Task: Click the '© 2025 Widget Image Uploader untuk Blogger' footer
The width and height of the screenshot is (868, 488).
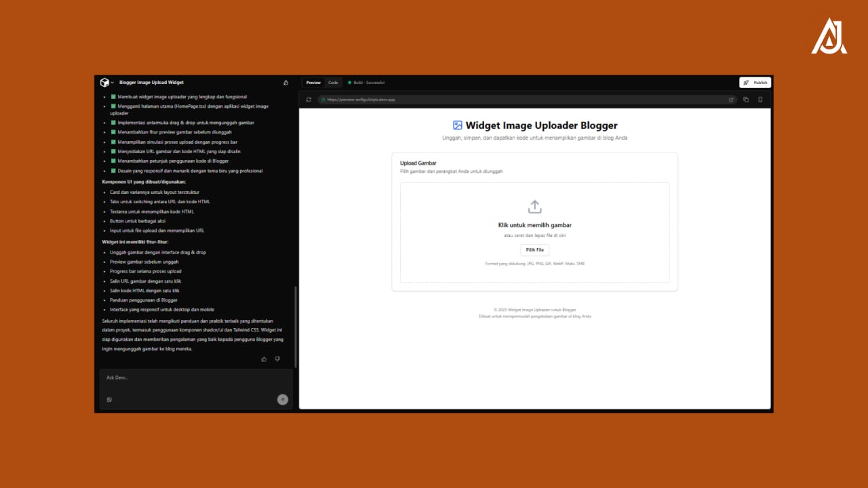Action: [534, 310]
